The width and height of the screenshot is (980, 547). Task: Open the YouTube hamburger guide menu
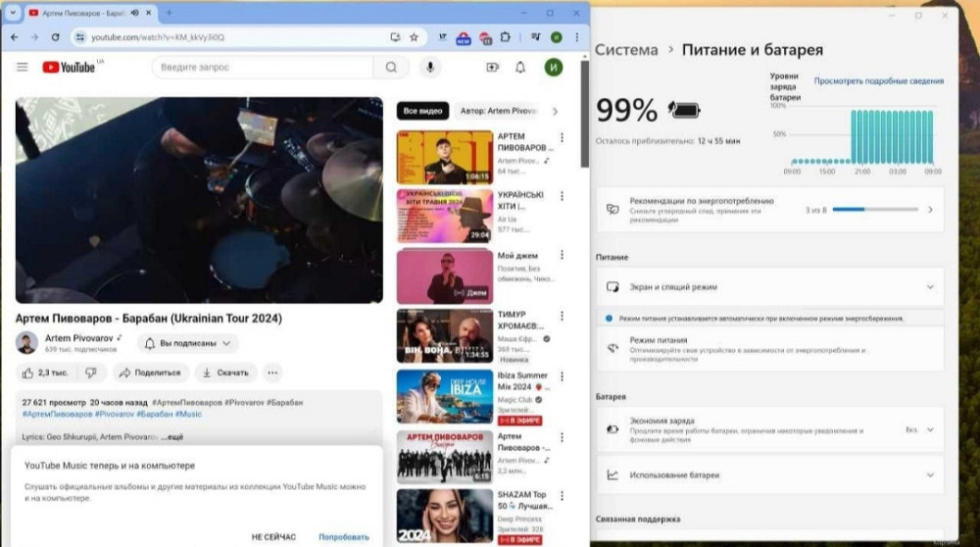tap(22, 67)
